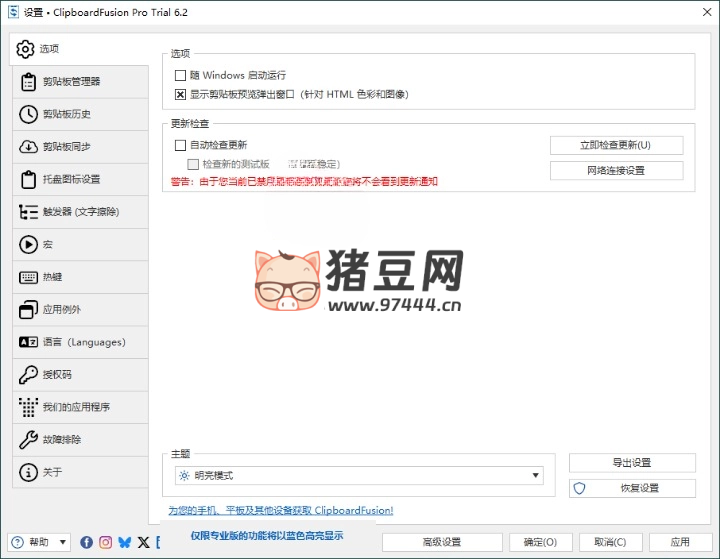
Task: Open the 托盘图标设置 clipboard icon tab
Action: (x=80, y=180)
